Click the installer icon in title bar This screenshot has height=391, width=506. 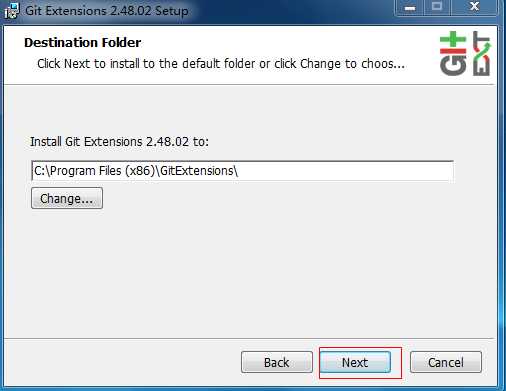point(12,10)
